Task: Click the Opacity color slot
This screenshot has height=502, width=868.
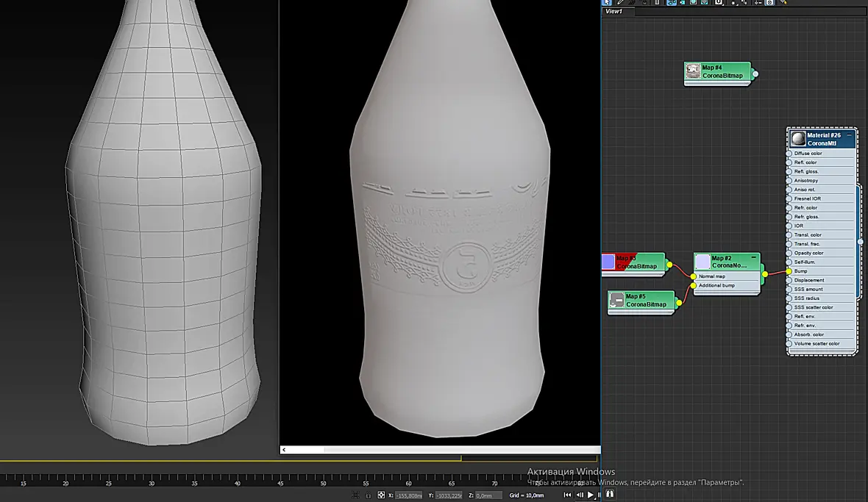Action: tap(822, 254)
